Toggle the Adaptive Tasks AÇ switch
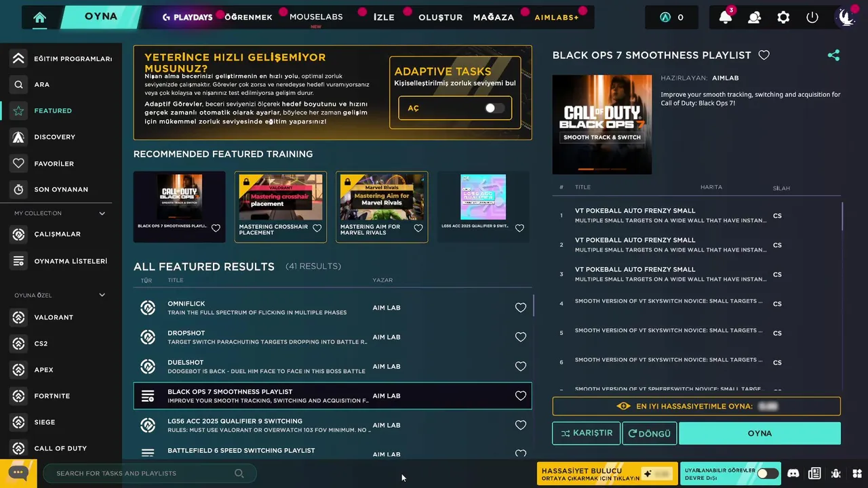868x488 pixels. [494, 108]
